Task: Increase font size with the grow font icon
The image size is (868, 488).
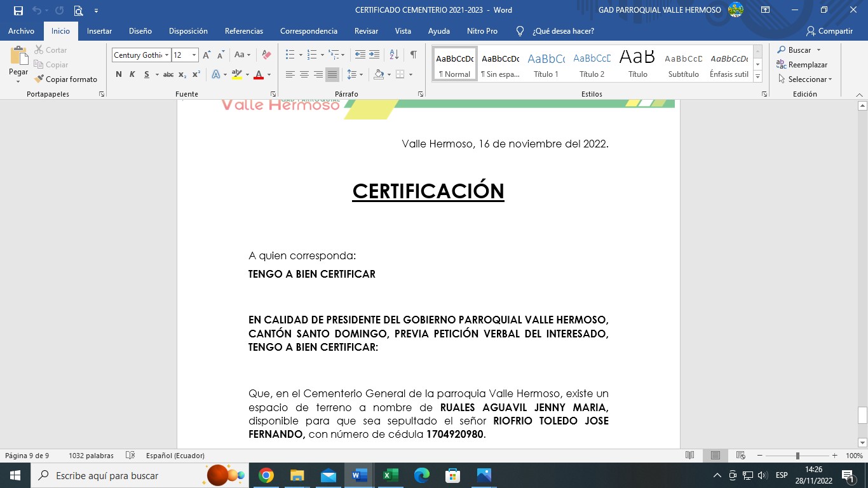Action: click(x=207, y=55)
